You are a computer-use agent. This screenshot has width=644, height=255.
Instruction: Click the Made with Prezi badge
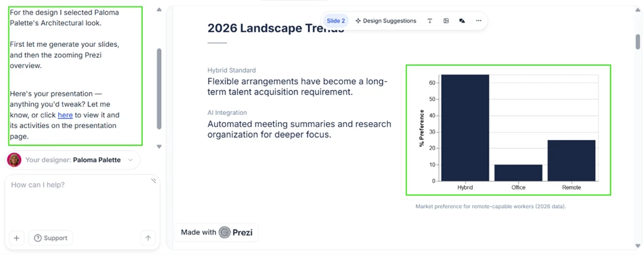tap(217, 233)
